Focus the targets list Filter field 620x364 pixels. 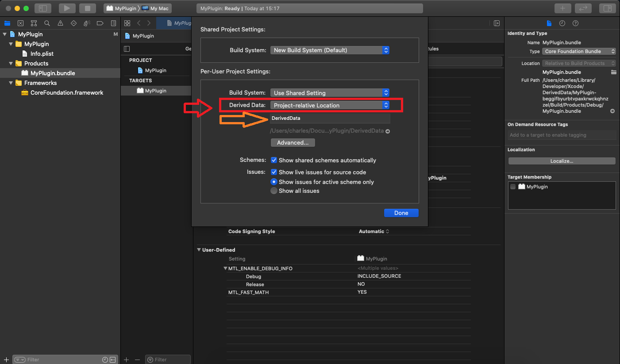(168, 360)
